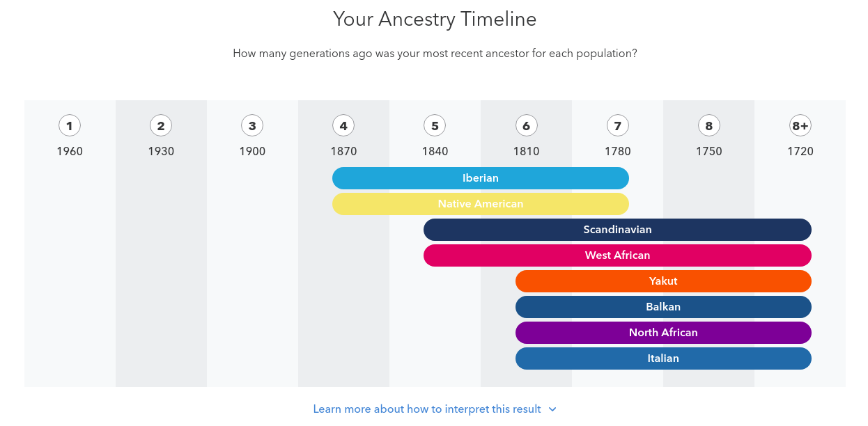The image size is (868, 426).
Task: Click the generation 8 circle marker
Action: (x=709, y=126)
